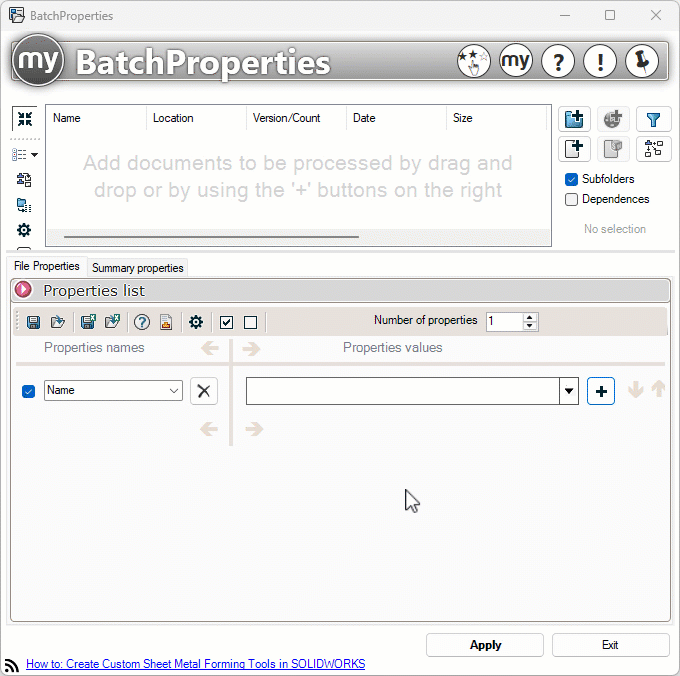
Task: Uncheck the checkbox beside Name property
Action: [28, 391]
